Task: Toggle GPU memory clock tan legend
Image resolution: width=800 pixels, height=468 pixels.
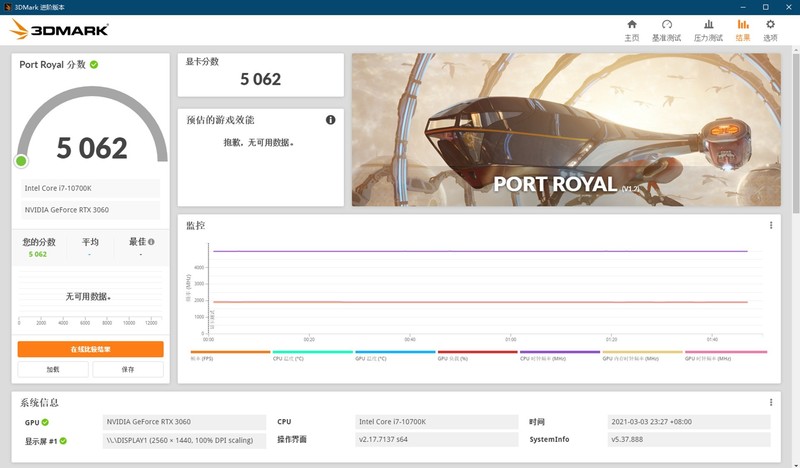Action: [643, 352]
